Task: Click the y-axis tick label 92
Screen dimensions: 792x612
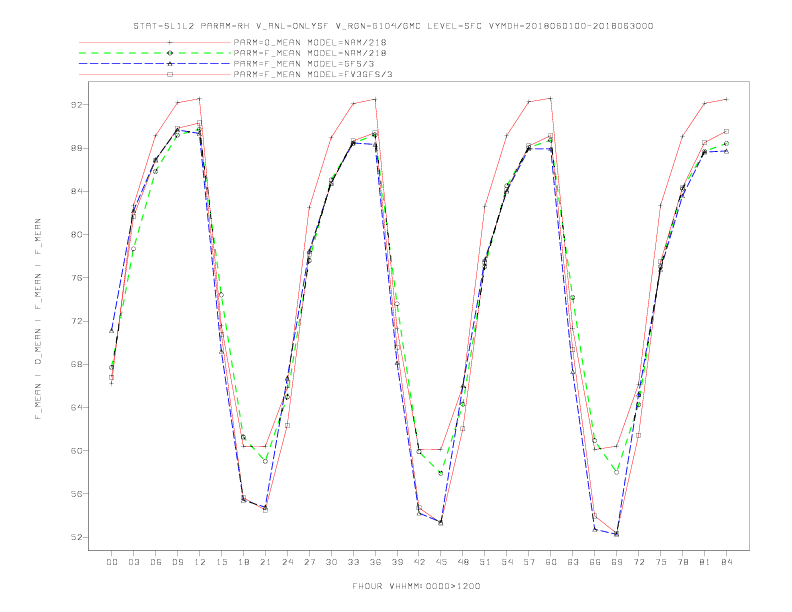Action: pos(76,105)
